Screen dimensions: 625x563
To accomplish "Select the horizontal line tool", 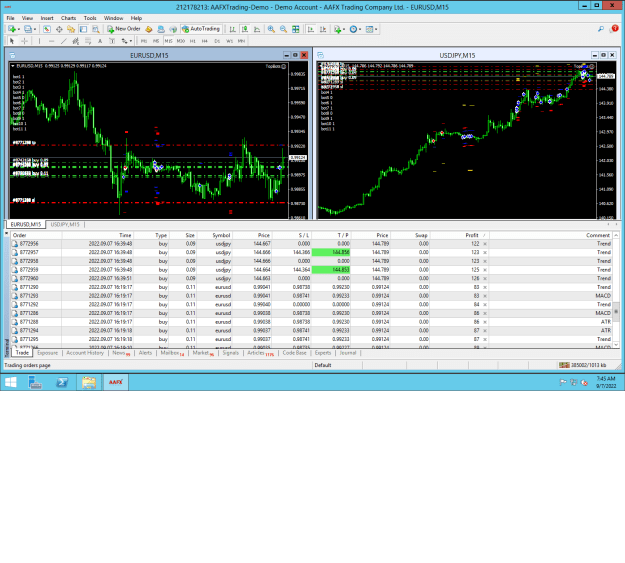I will 51,41.
